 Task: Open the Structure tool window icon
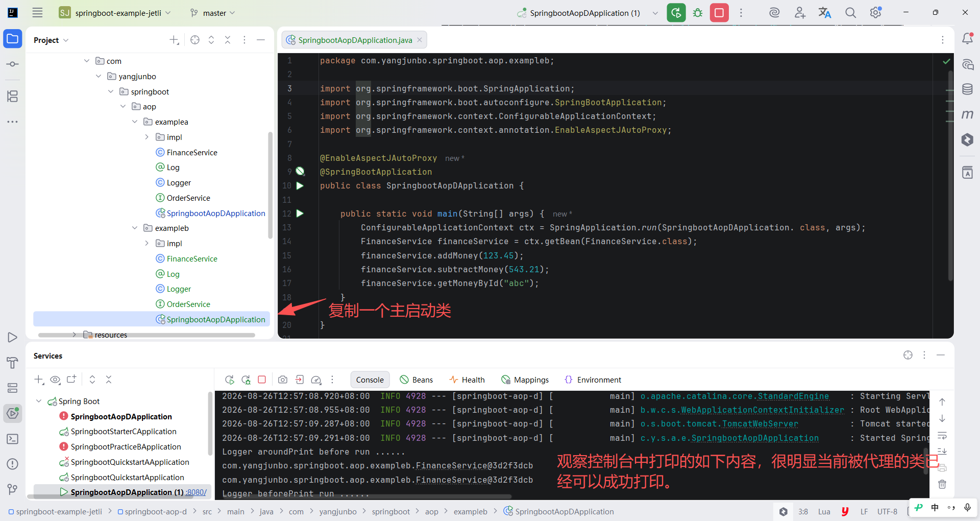(x=13, y=96)
